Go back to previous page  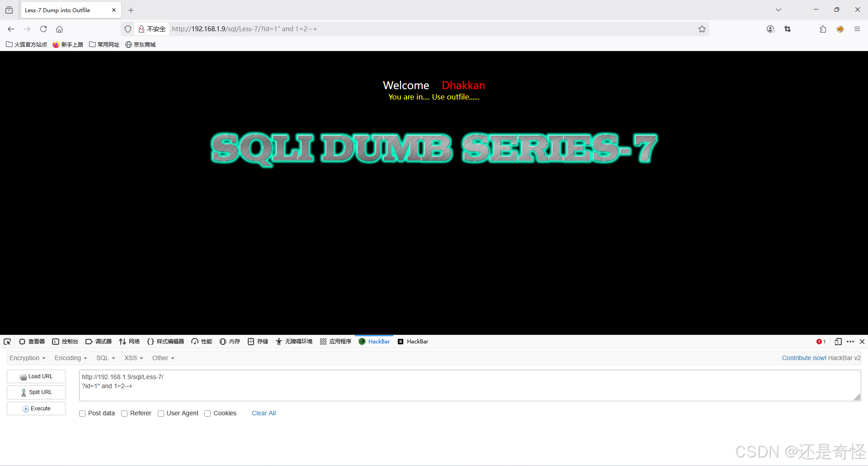tap(11, 29)
